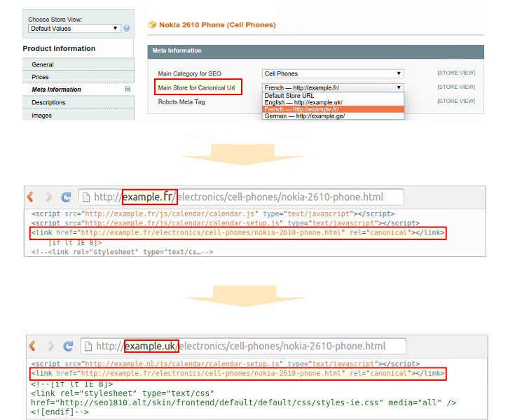
Task: Click canonical link line in example.uk source
Action: pyautogui.click(x=238, y=373)
